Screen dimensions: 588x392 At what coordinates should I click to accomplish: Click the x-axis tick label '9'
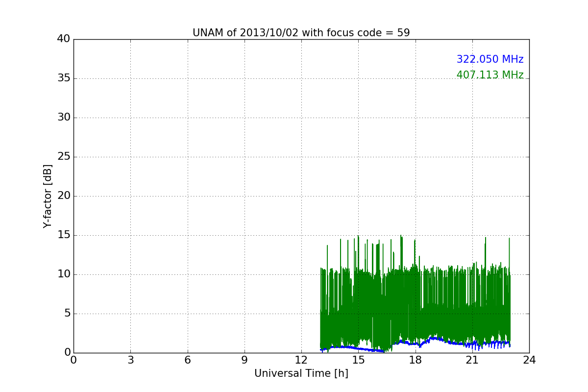pos(245,360)
